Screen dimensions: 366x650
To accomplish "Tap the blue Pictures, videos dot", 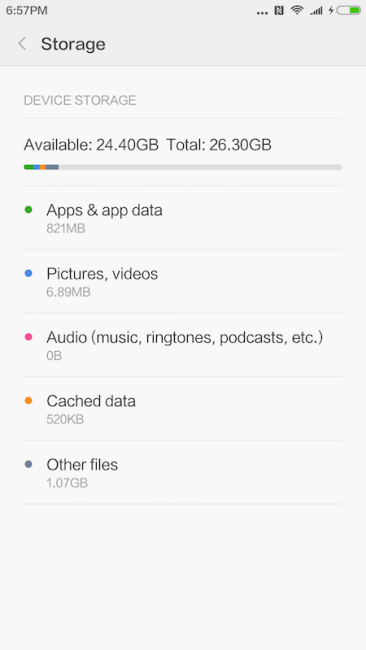I will coord(28,274).
